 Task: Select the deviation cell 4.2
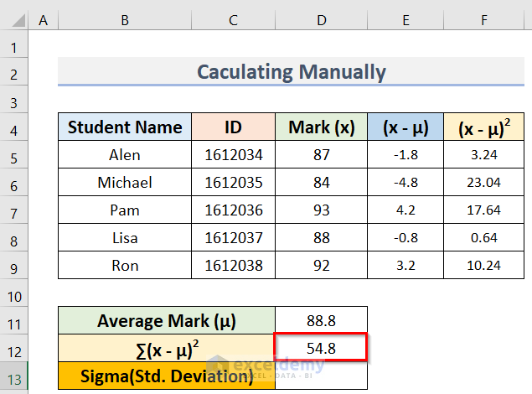405,210
